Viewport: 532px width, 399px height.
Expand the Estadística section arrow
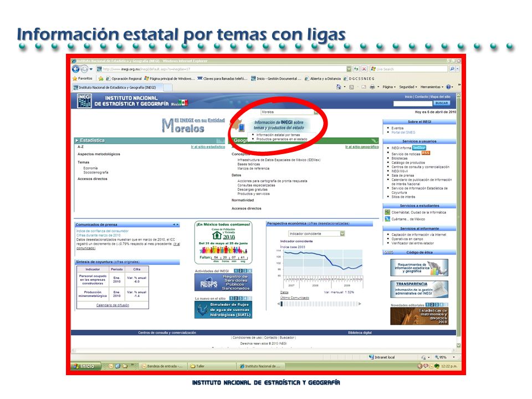pos(77,140)
